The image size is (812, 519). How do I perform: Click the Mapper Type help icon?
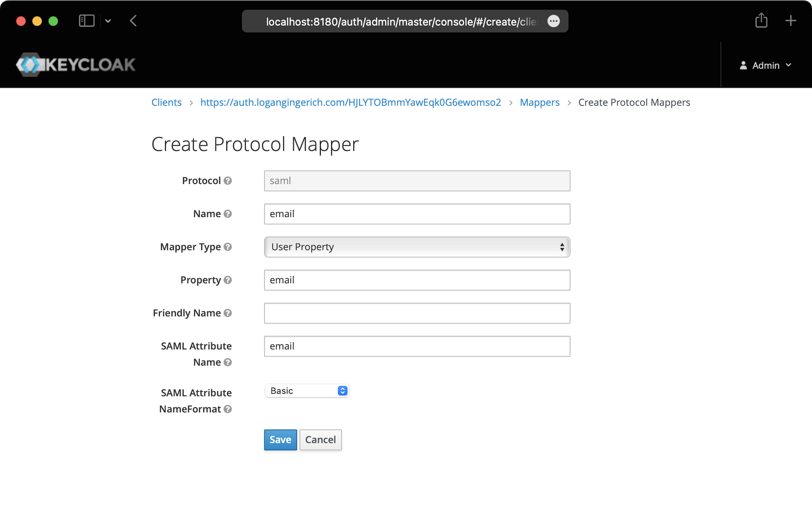coord(228,247)
